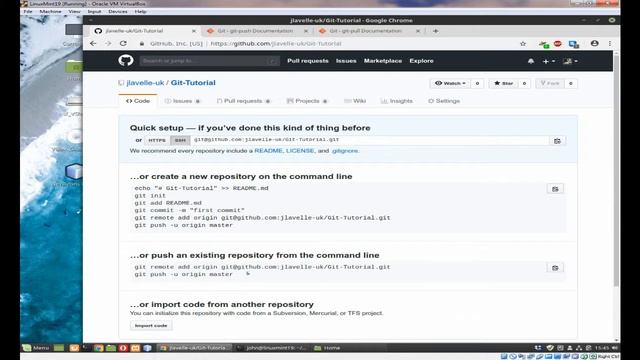640x360 pixels.
Task: Open the VirtualBox File menu
Action: click(28, 11)
